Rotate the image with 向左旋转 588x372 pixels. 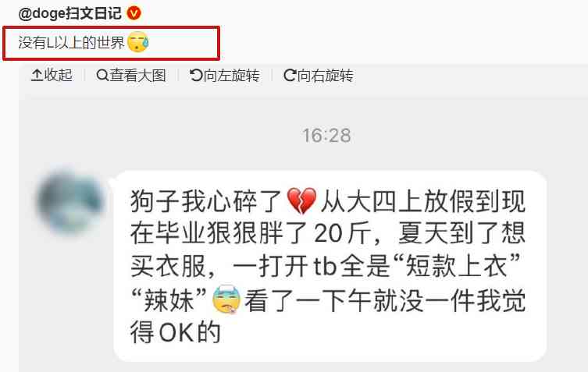225,76
